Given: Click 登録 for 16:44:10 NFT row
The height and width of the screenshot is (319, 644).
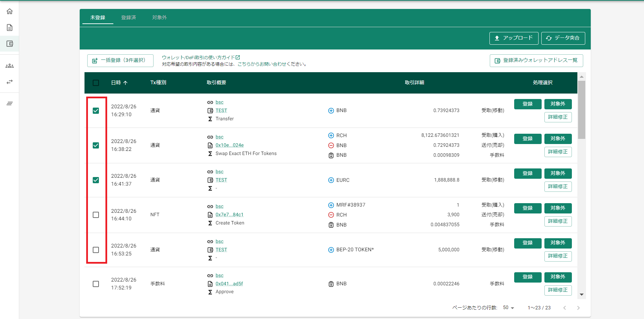Looking at the screenshot, I should coord(528,208).
